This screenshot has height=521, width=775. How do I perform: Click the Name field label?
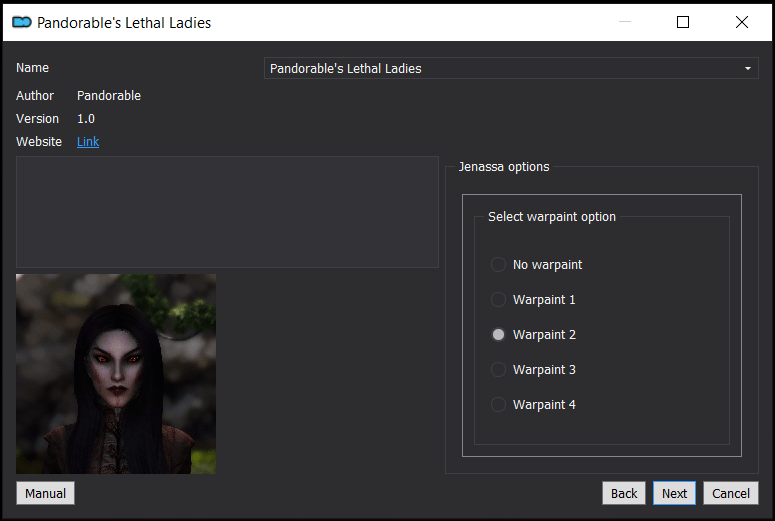point(32,68)
